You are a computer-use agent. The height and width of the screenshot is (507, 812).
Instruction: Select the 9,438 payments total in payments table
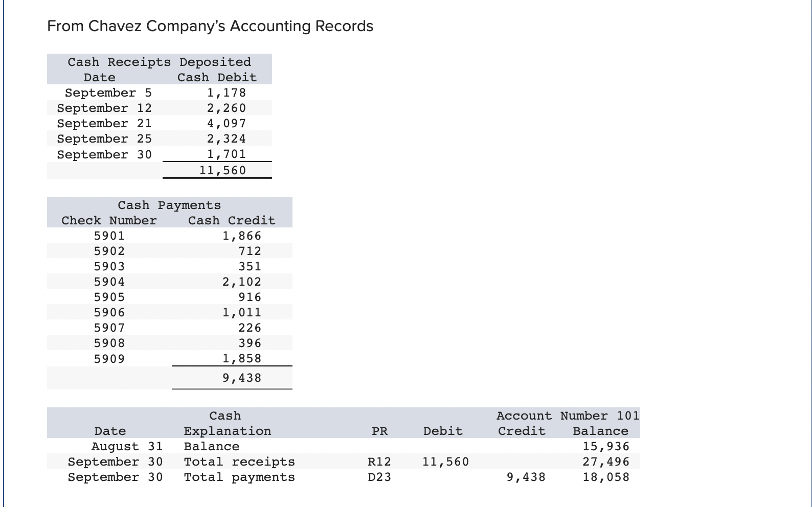pyautogui.click(x=241, y=378)
